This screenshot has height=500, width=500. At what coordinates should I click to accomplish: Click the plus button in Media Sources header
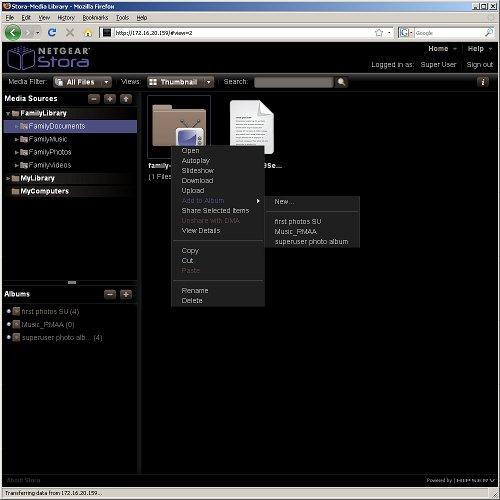pos(110,99)
